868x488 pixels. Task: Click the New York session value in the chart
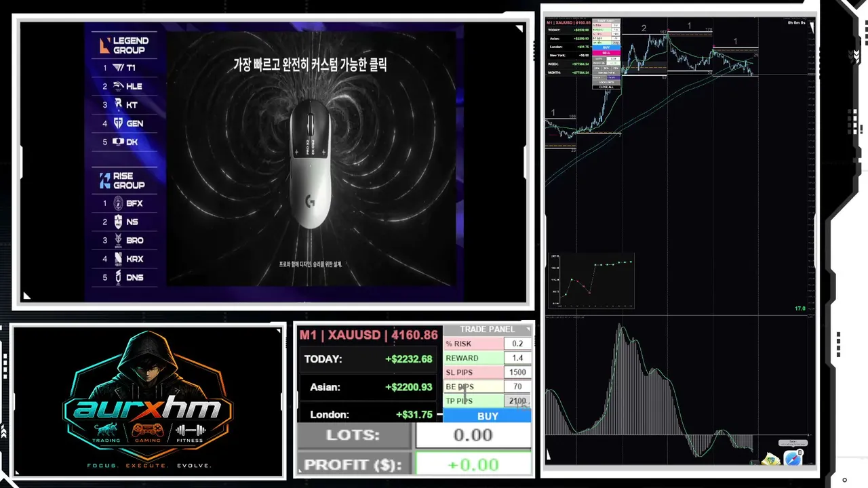coord(584,56)
